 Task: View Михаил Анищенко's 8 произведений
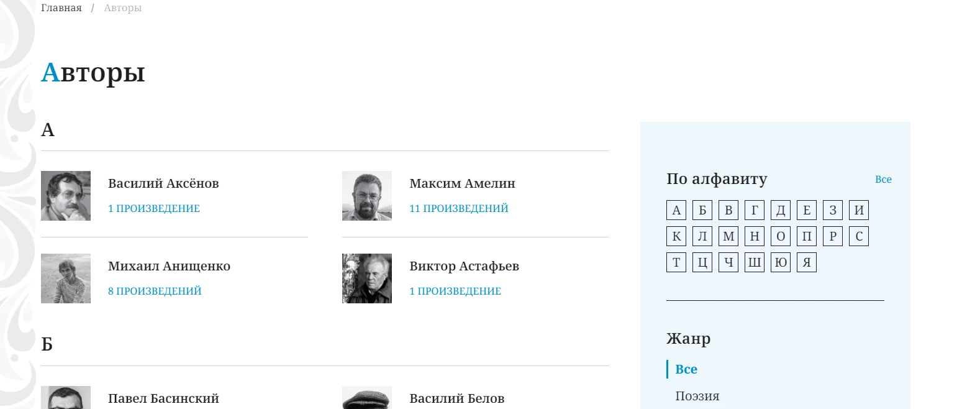pyautogui.click(x=155, y=291)
